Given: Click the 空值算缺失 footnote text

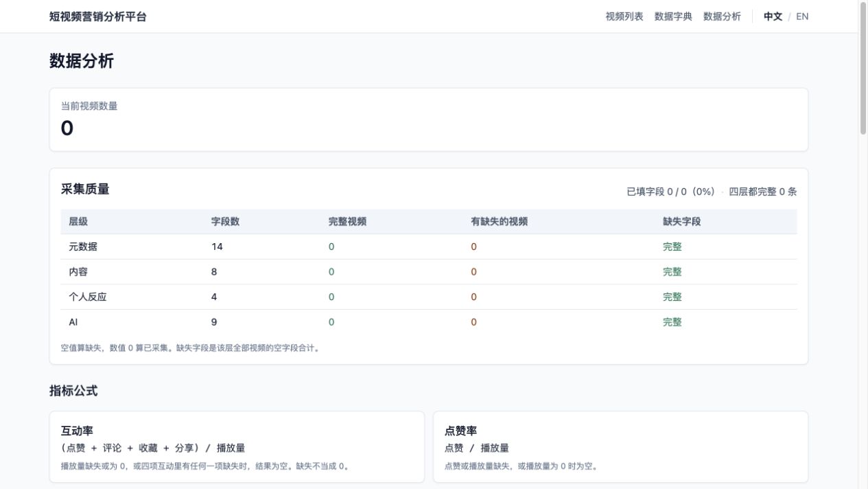Looking at the screenshot, I should [190, 348].
